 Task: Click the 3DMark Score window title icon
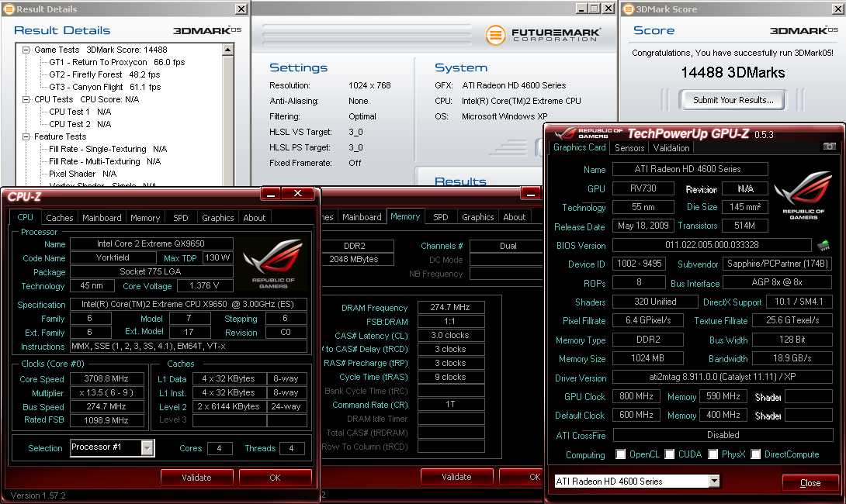(629, 9)
